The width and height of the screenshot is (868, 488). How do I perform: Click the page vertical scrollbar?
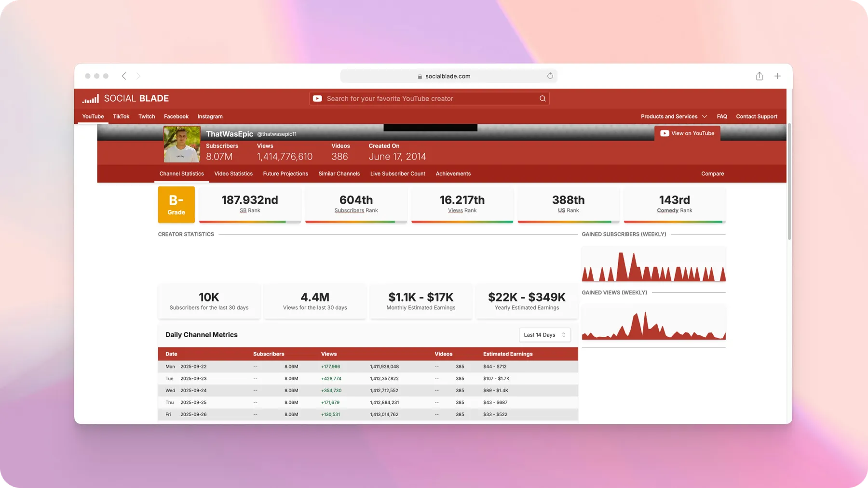coord(789,183)
